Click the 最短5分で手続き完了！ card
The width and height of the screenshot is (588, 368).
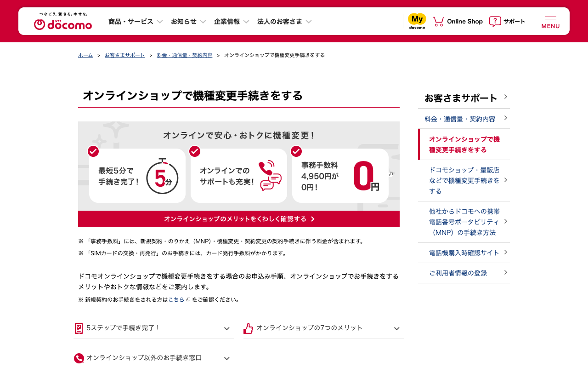[x=137, y=176]
